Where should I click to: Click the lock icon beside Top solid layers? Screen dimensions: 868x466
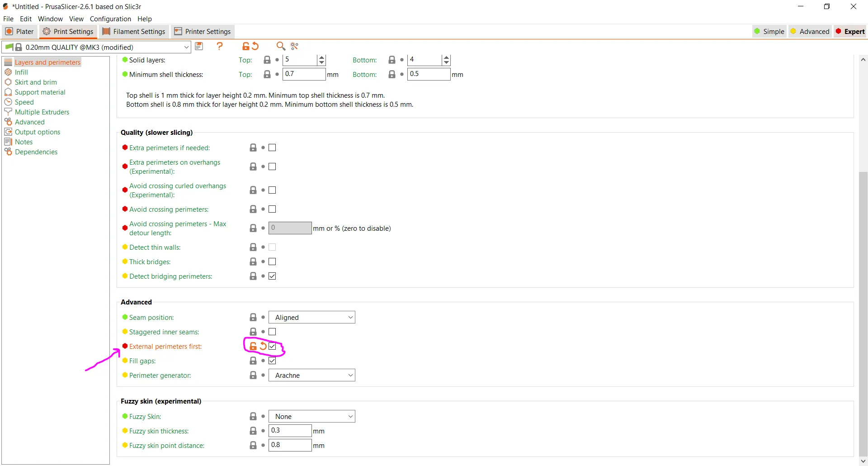pos(267,60)
